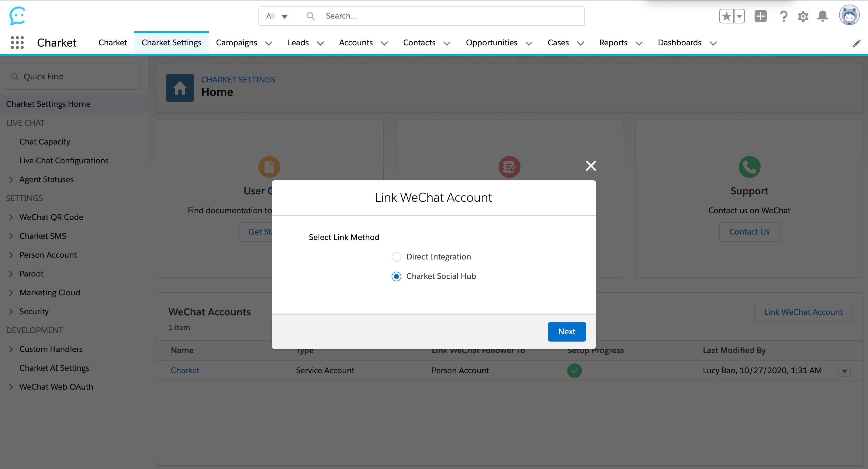
Task: Click the Favorites star icon
Action: point(726,16)
